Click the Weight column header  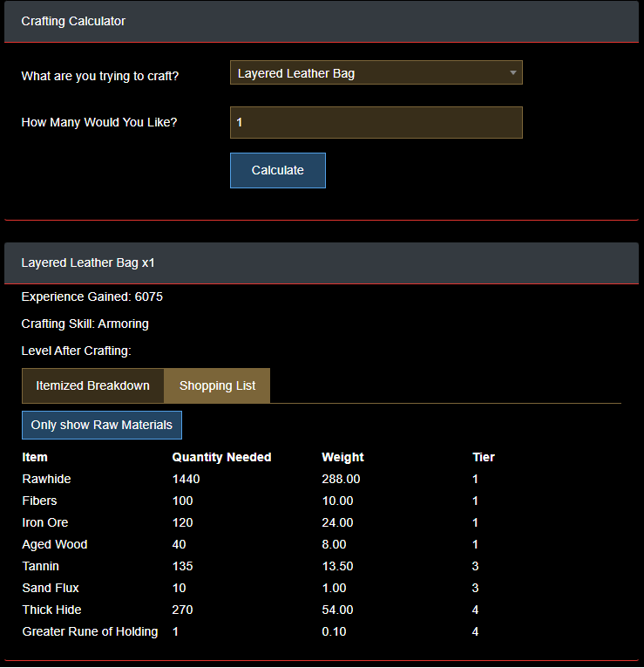tap(342, 457)
